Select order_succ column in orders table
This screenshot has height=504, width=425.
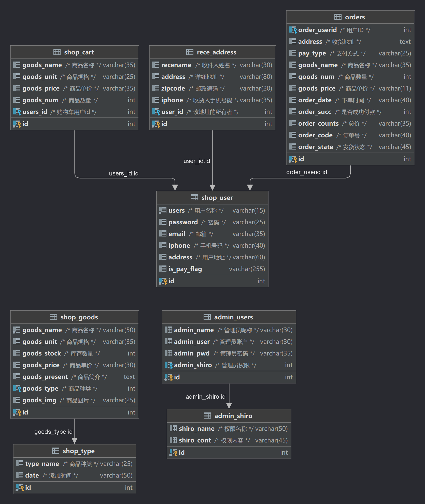(350, 112)
